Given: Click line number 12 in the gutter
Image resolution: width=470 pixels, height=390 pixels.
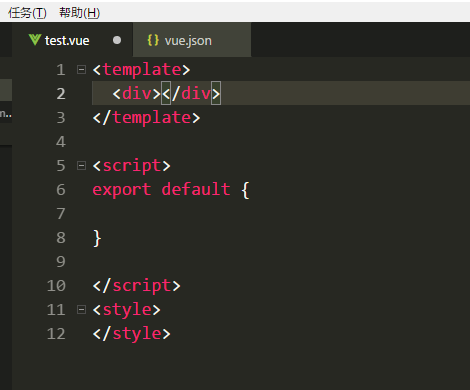Looking at the screenshot, I should [x=56, y=334].
